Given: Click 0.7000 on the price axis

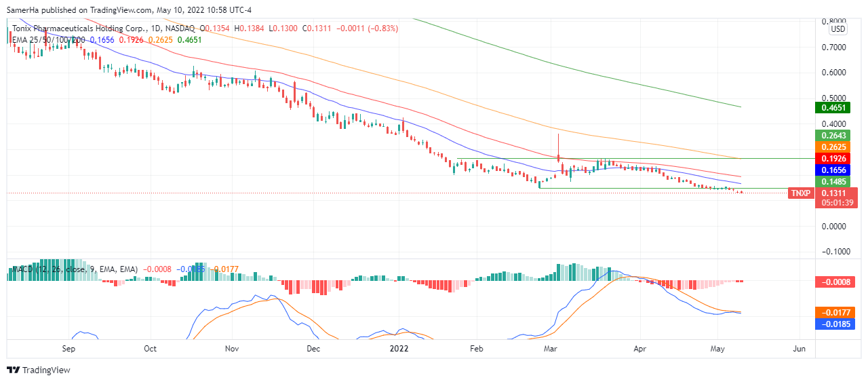Looking at the screenshot, I should [x=832, y=47].
